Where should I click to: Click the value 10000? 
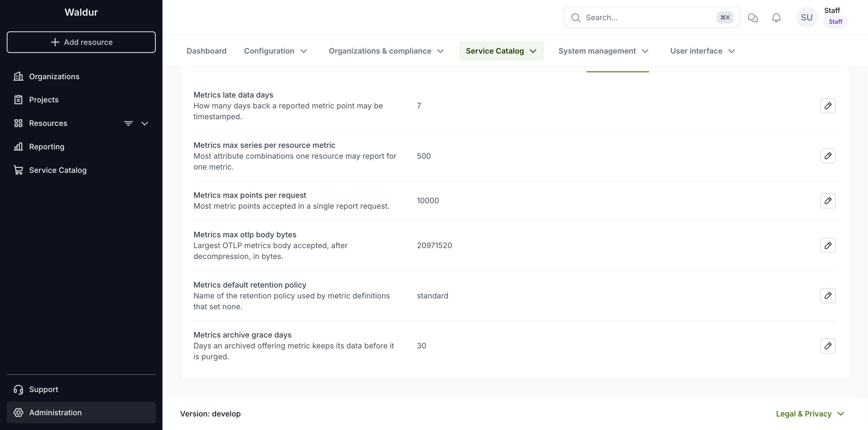click(428, 201)
